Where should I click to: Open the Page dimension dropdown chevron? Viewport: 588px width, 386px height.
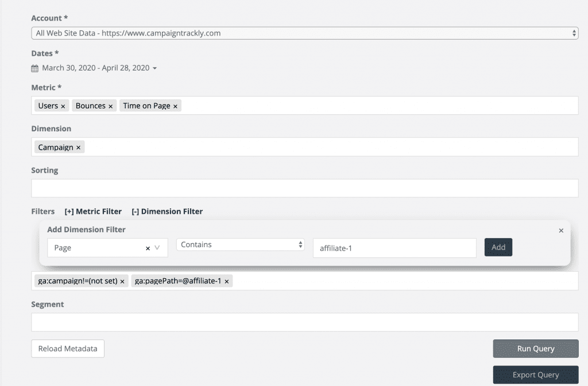pos(157,247)
